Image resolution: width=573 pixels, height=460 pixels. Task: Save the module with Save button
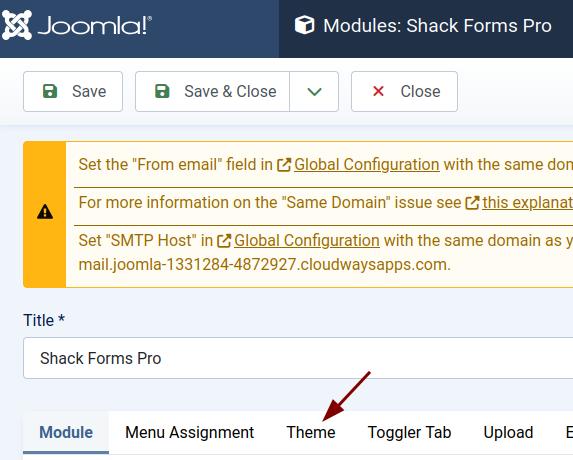coord(73,91)
